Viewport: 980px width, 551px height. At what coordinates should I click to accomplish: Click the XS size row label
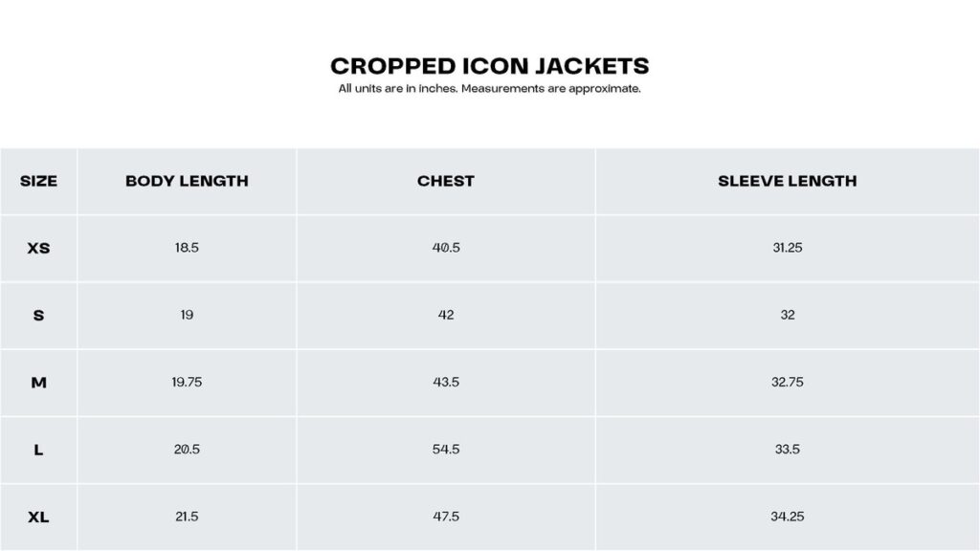38,248
